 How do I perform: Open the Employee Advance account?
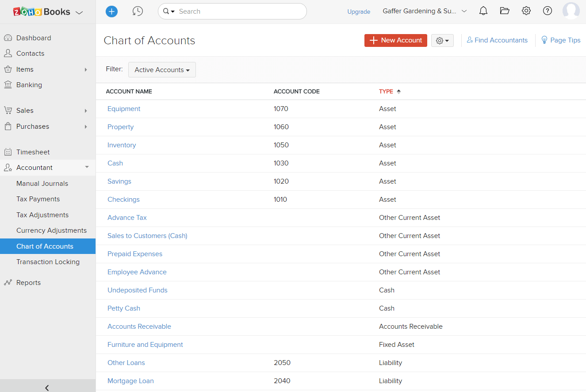(x=137, y=272)
